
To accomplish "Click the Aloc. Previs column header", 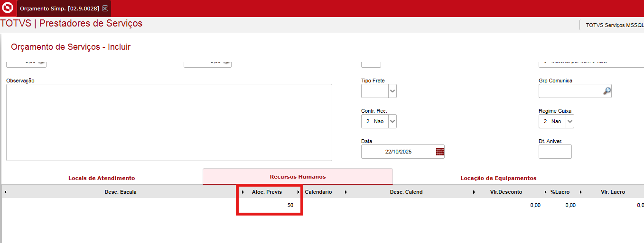I will [x=267, y=192].
